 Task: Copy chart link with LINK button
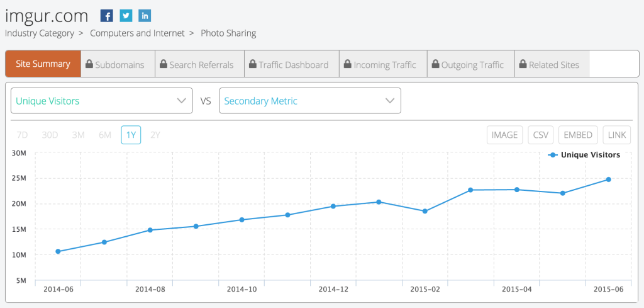pos(617,135)
